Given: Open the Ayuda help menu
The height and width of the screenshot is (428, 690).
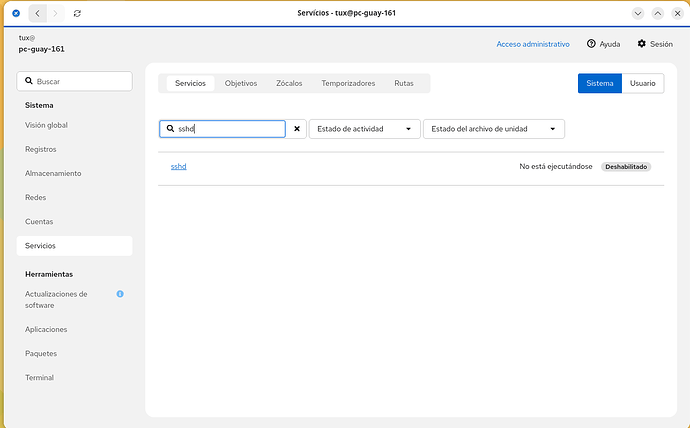Looking at the screenshot, I should (x=603, y=44).
